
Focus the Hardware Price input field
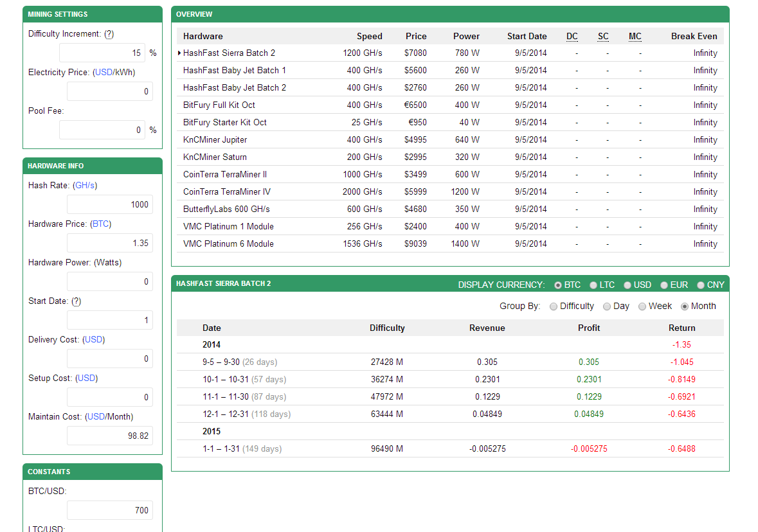110,244
